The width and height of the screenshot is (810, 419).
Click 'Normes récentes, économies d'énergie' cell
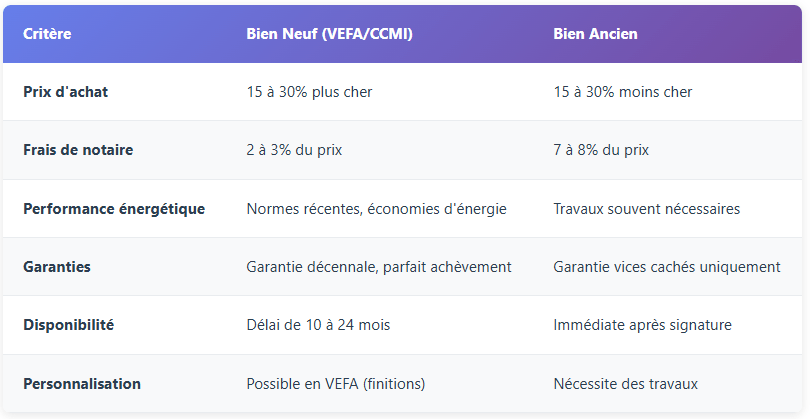[376, 209]
